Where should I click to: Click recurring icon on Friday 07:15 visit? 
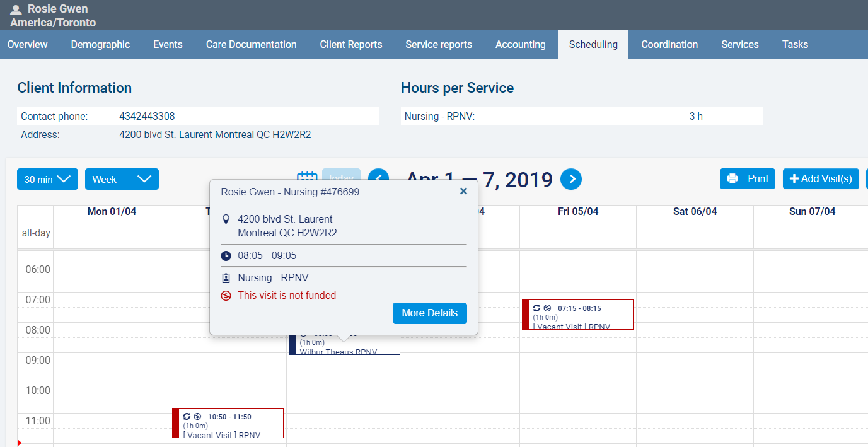(536, 308)
